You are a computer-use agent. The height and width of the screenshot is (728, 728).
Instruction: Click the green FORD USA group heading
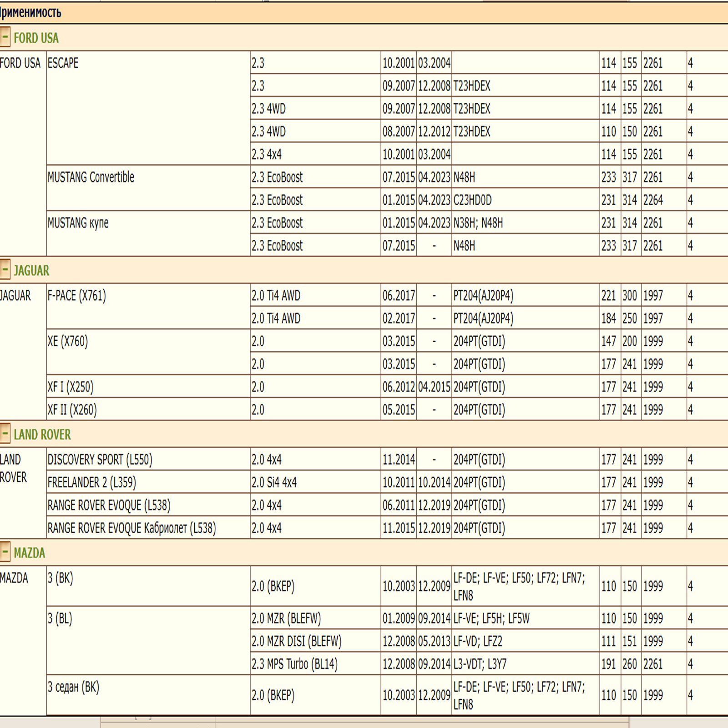pyautogui.click(x=36, y=38)
